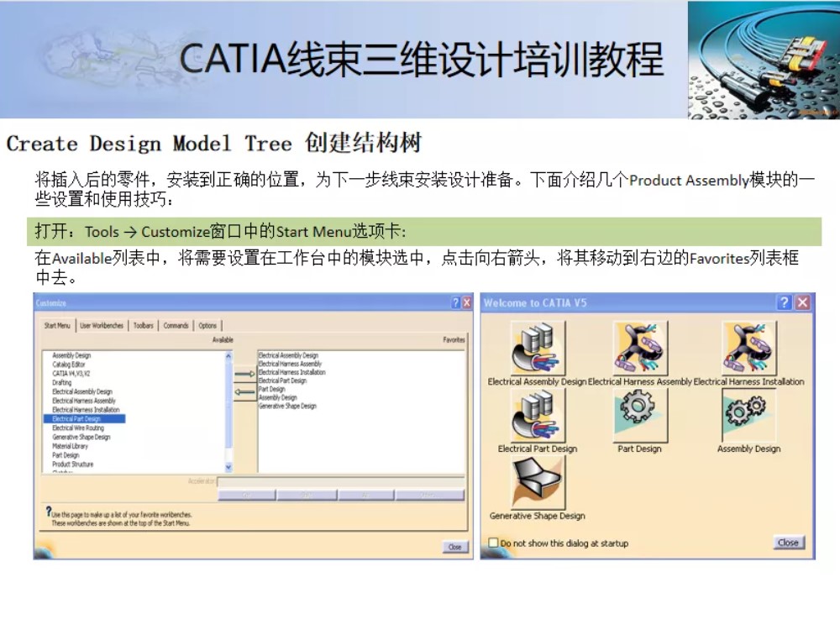Screen dimensions: 840x635
Task: Click right arrow to move workbench to Favorites
Action: click(244, 372)
